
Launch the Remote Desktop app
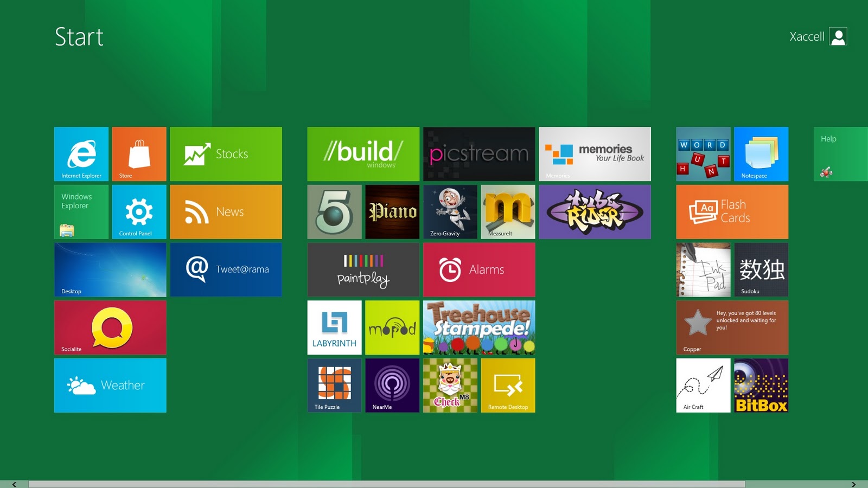[508, 385]
